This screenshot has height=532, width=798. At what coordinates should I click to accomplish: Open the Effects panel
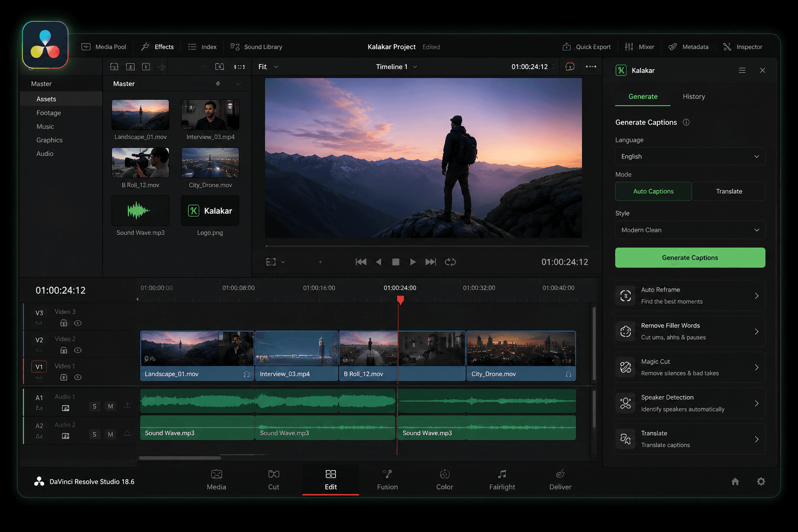[157, 47]
